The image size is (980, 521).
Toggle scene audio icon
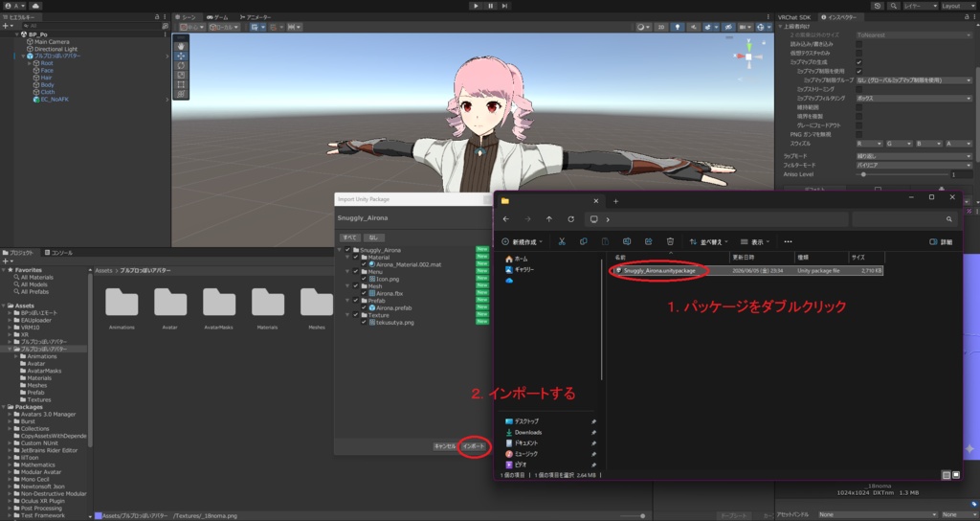pyautogui.click(x=693, y=27)
